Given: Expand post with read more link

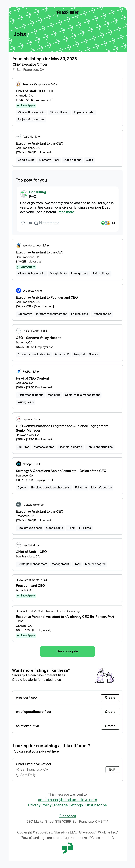Looking at the screenshot, I should pos(66,212).
